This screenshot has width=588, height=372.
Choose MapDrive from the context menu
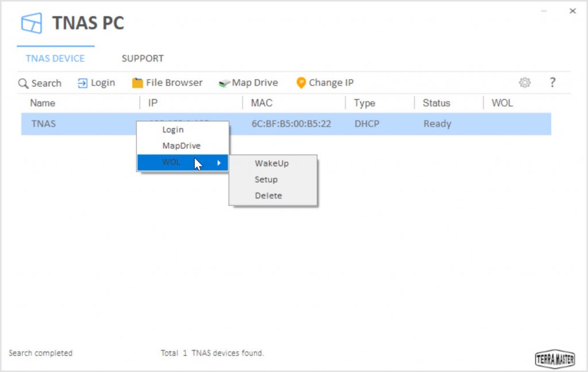[183, 146]
